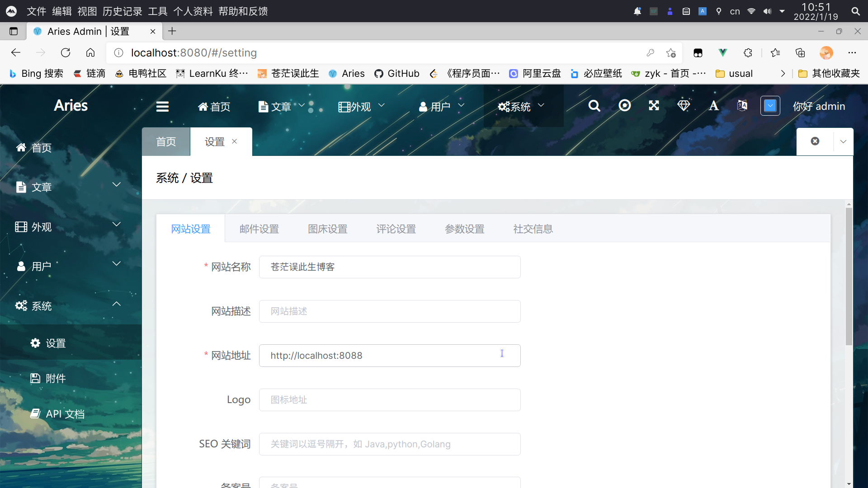
Task: Click the hamburger menu collapse icon
Action: pyautogui.click(x=162, y=107)
